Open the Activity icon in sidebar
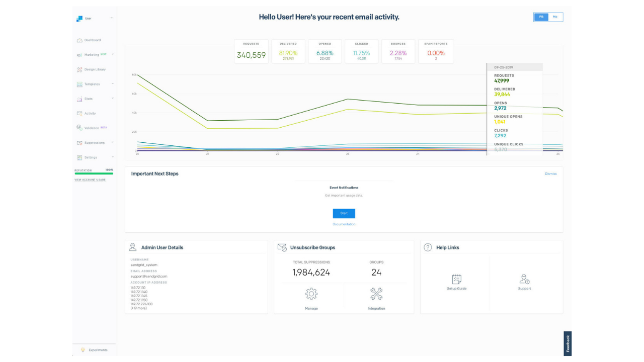Image resolution: width=644 pixels, height=362 pixels. (x=79, y=114)
